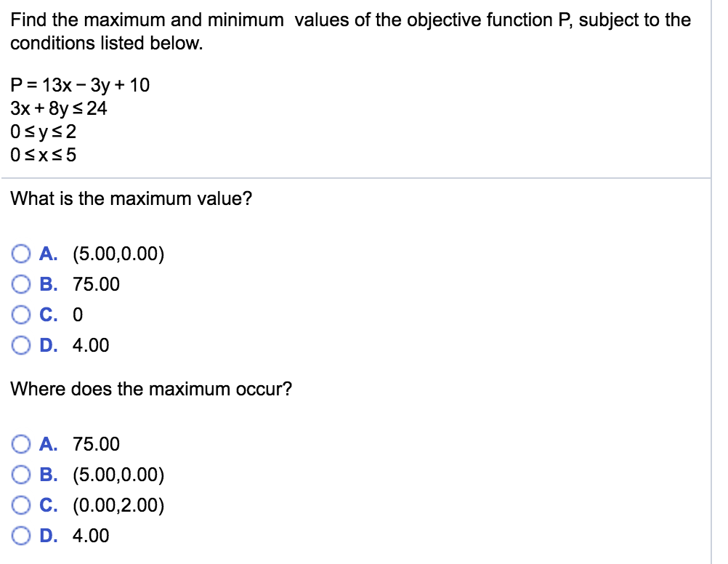Select answer D 4.00 for maximum location
The image size is (728, 564).
(x=22, y=536)
